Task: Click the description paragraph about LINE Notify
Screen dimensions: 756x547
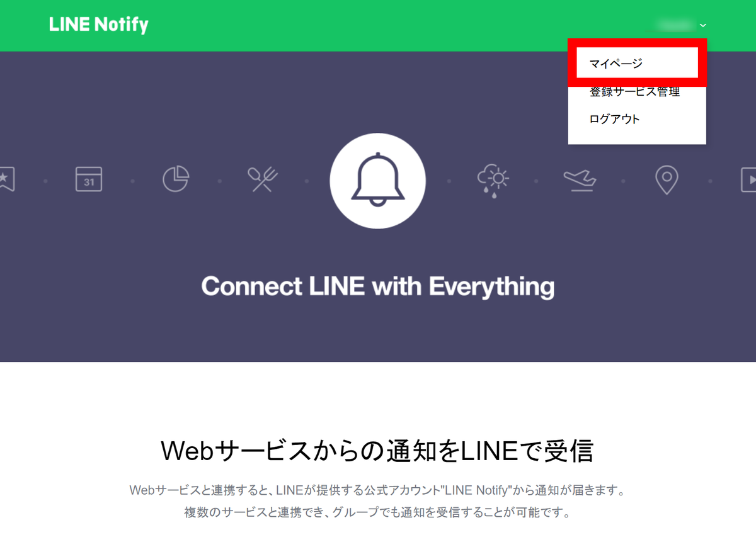Action: 377,501
